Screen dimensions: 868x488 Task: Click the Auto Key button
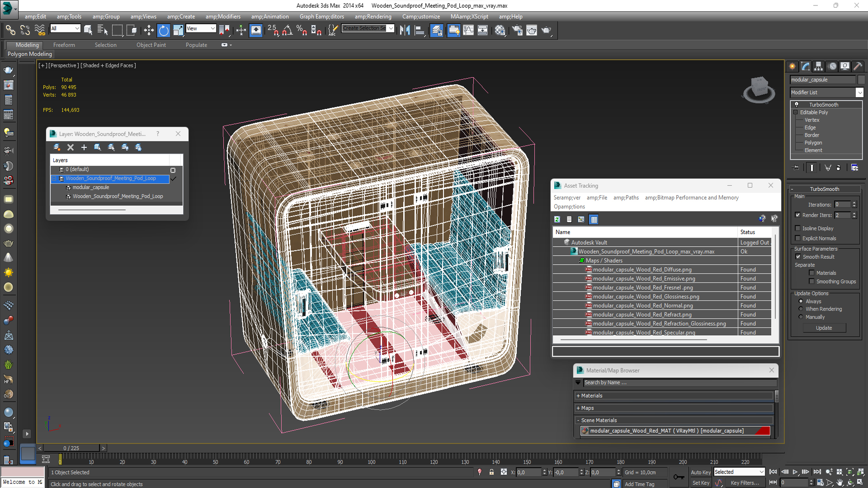click(x=700, y=472)
